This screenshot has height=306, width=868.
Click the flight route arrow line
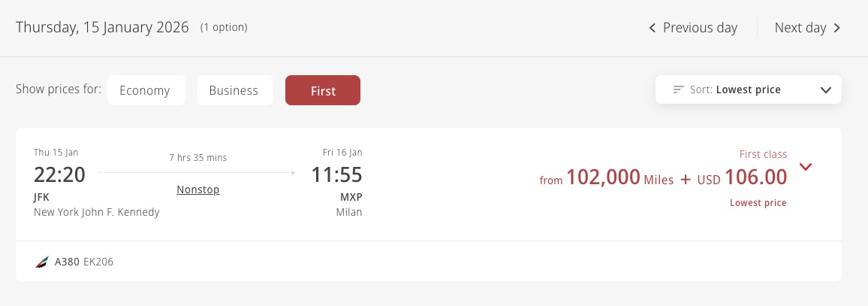coord(197,173)
